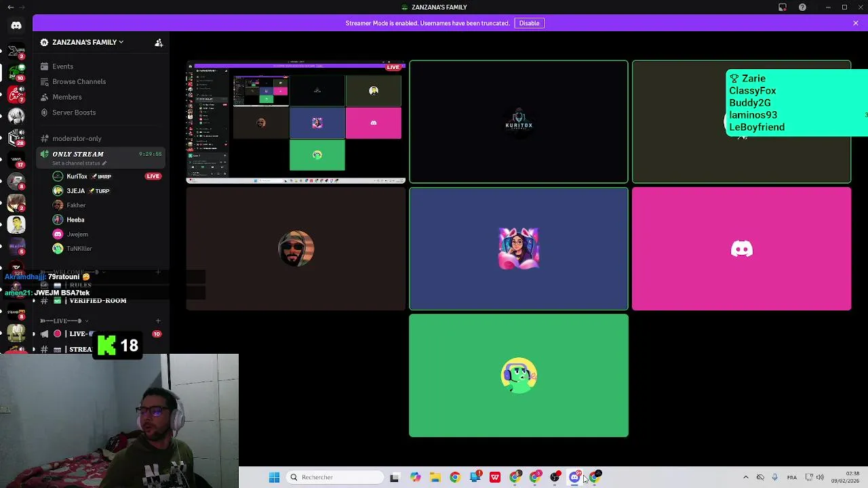The width and height of the screenshot is (868, 488).
Task: Go back with the arrow in title bar
Action: [x=9, y=7]
